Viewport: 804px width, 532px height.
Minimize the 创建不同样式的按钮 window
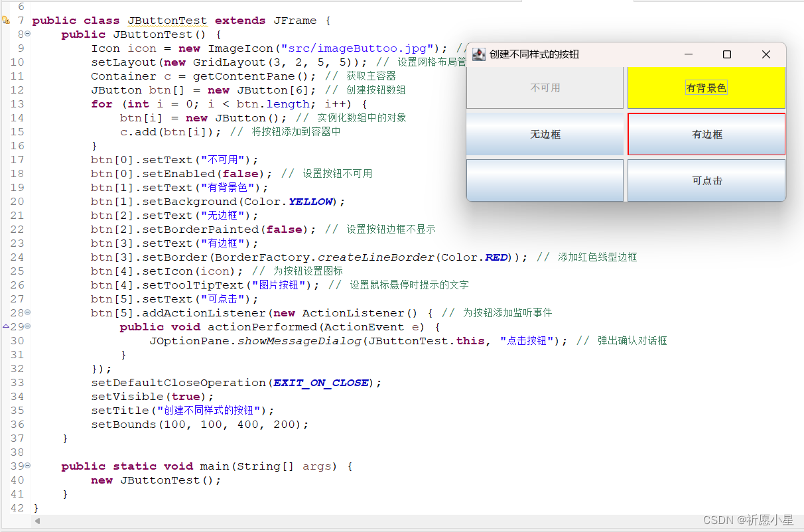[688, 54]
